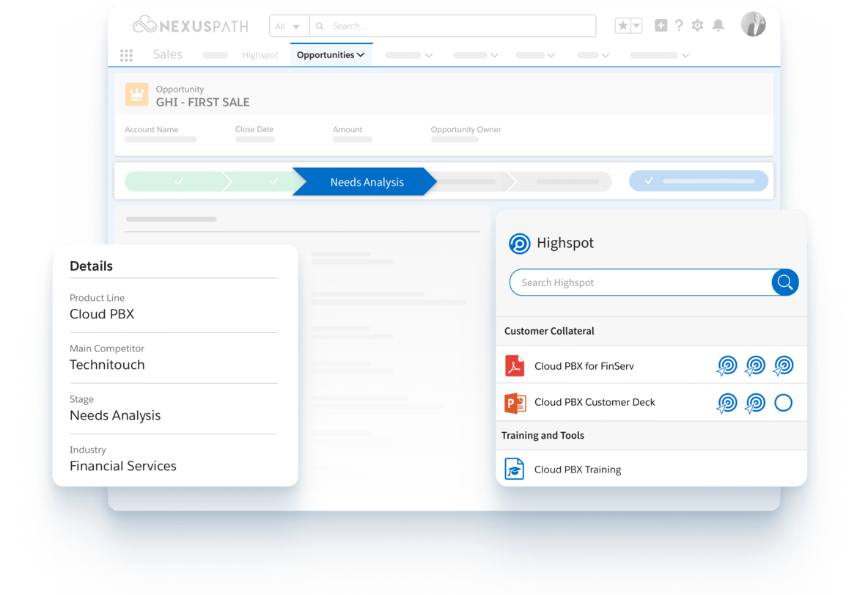Image resolution: width=868 pixels, height=595 pixels.
Task: Open setup gear icon
Action: tap(697, 25)
